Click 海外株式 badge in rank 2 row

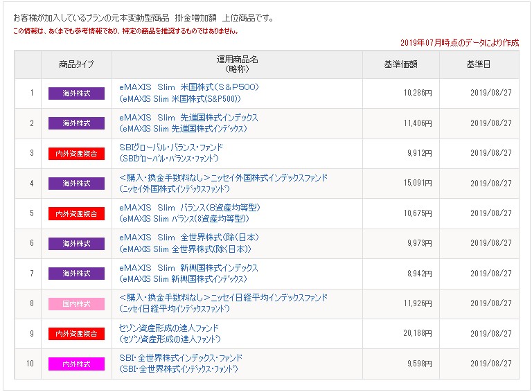click(76, 123)
